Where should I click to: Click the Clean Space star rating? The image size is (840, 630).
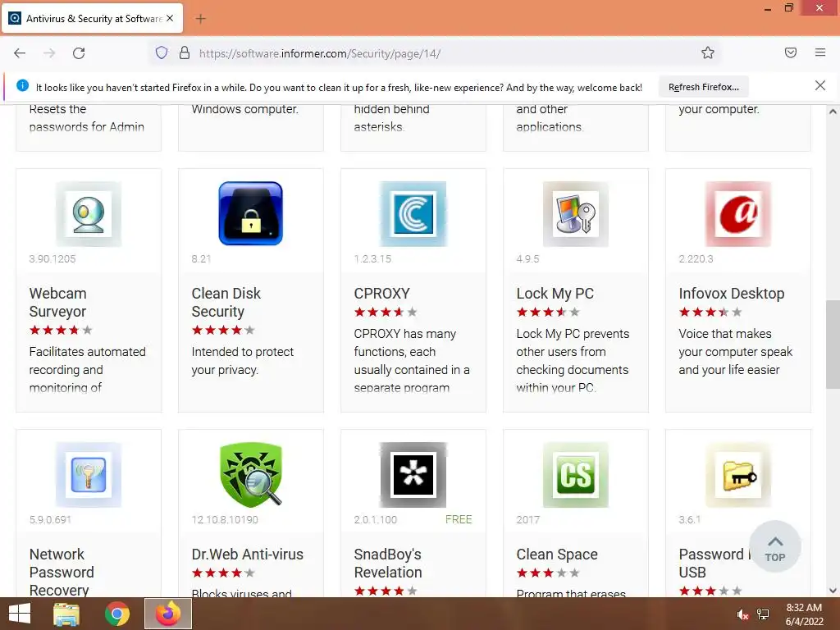(547, 573)
